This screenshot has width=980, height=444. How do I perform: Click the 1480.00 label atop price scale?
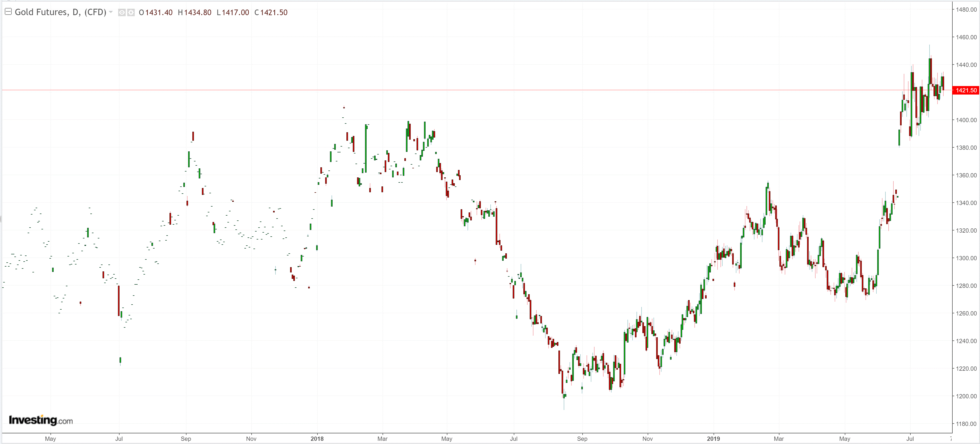coord(966,10)
